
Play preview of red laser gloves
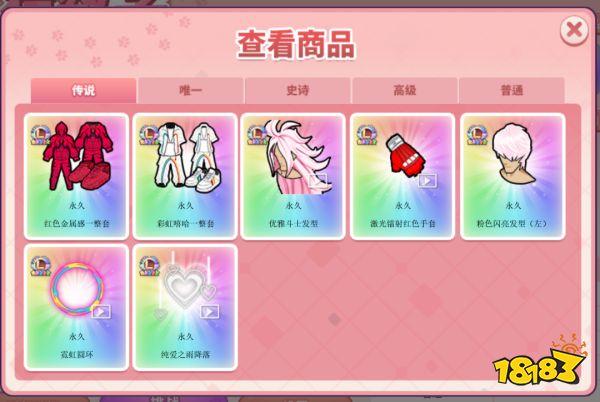pyautogui.click(x=427, y=180)
